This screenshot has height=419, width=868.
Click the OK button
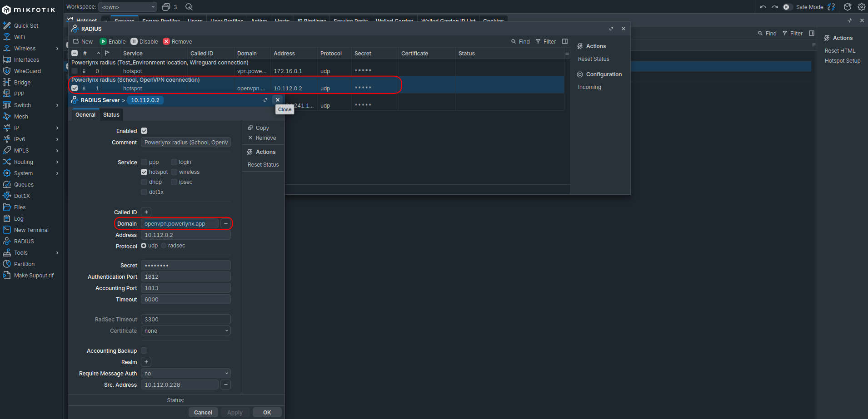click(x=267, y=412)
